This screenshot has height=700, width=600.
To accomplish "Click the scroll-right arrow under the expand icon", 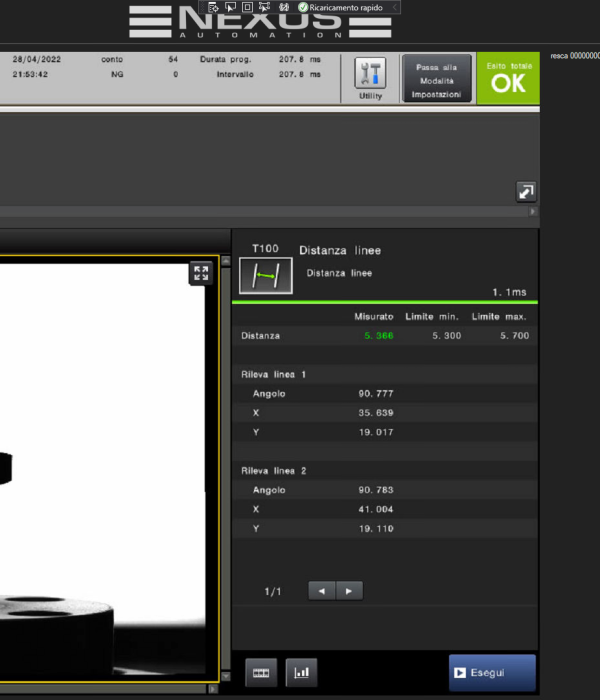I will [x=533, y=212].
